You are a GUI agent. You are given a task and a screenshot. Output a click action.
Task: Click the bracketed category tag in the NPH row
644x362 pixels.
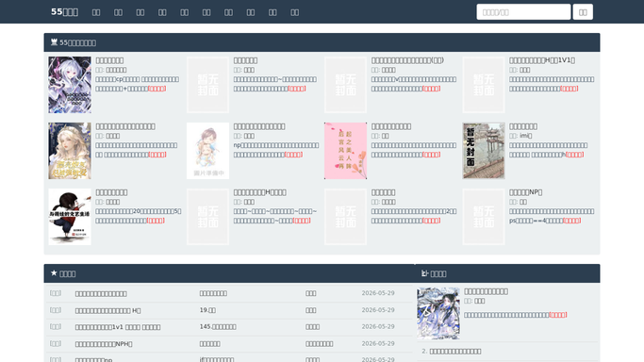coord(56,343)
